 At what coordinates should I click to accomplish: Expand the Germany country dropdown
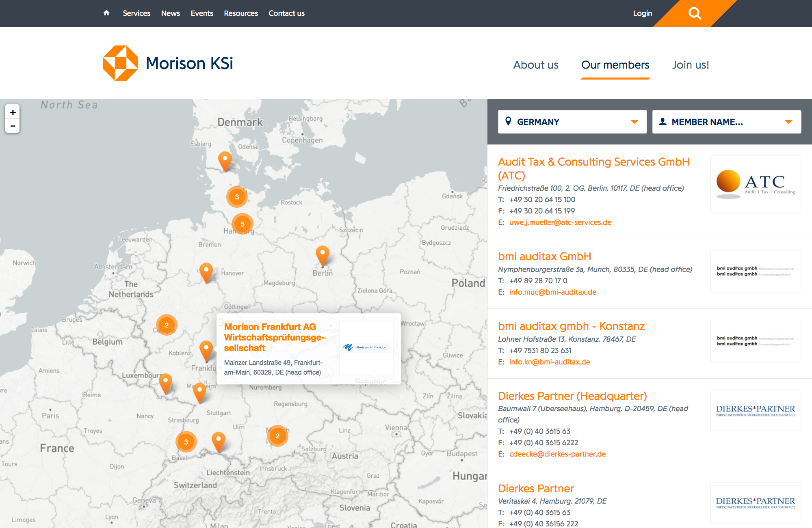coord(572,122)
